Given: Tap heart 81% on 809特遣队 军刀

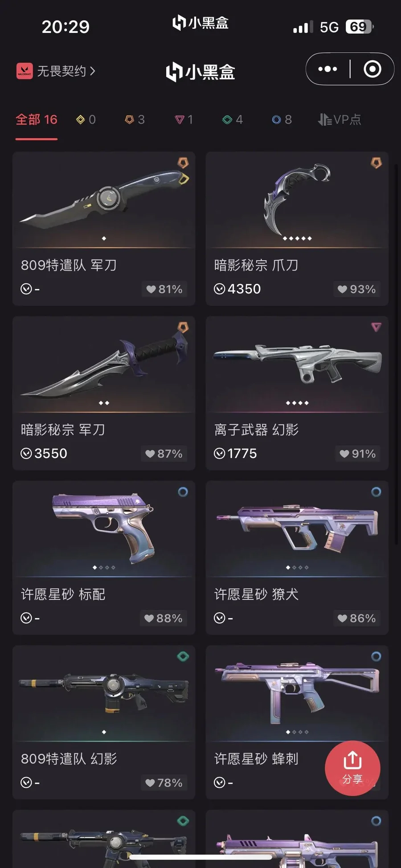Looking at the screenshot, I should [x=164, y=289].
